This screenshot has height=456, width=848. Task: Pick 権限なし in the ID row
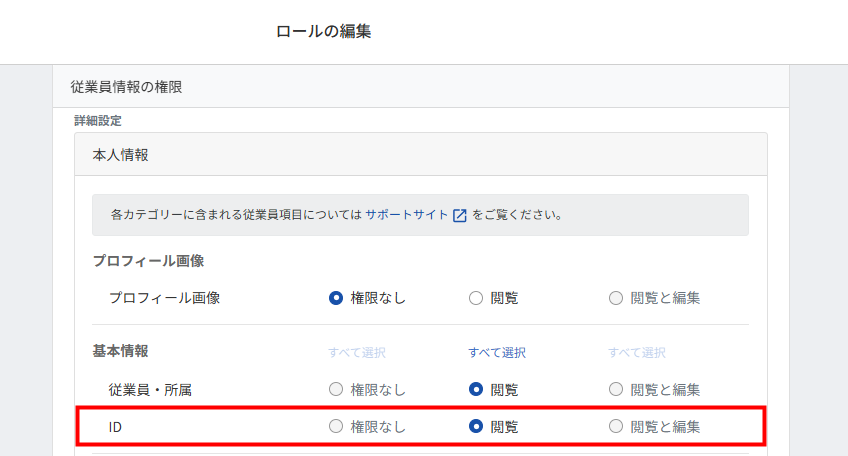point(336,427)
